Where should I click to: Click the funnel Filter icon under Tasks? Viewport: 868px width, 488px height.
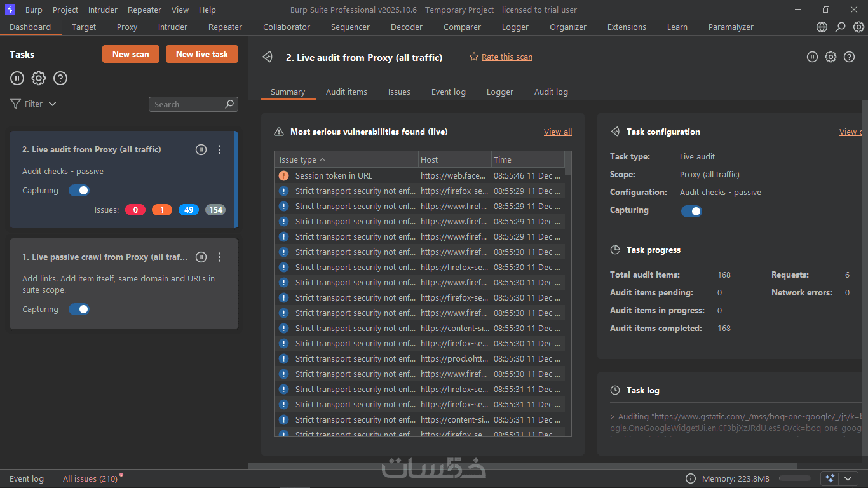(15, 104)
